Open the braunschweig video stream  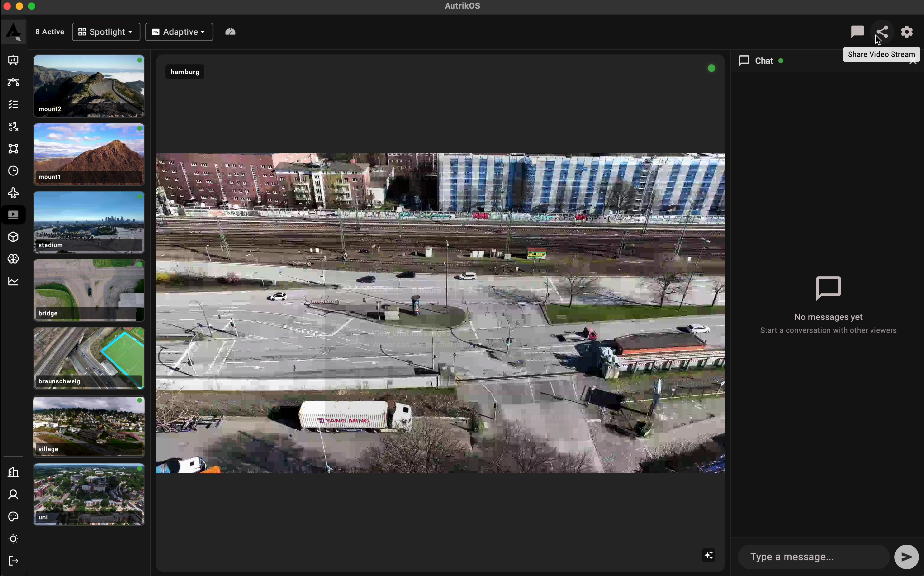pos(89,359)
